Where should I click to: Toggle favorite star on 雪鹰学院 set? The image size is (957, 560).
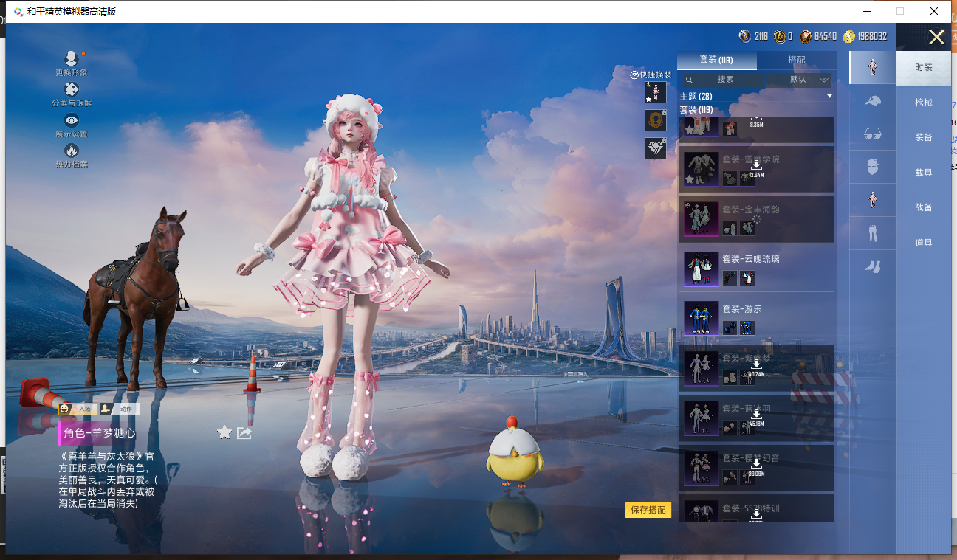[x=689, y=179]
